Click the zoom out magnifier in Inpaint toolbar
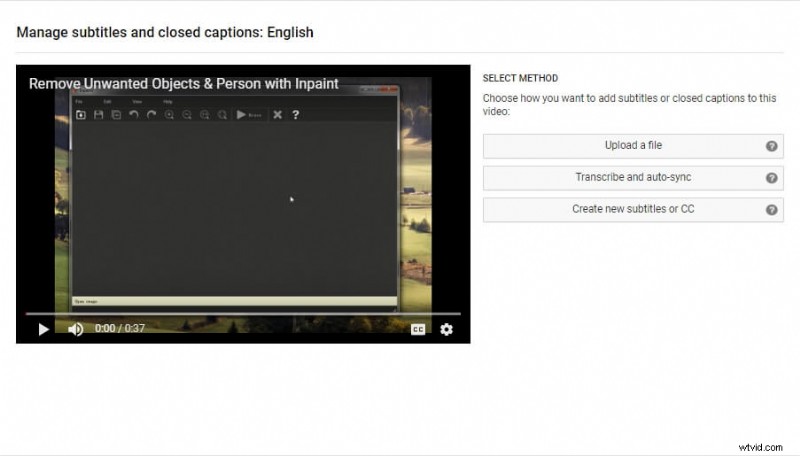The width and height of the screenshot is (800, 456). 187,115
